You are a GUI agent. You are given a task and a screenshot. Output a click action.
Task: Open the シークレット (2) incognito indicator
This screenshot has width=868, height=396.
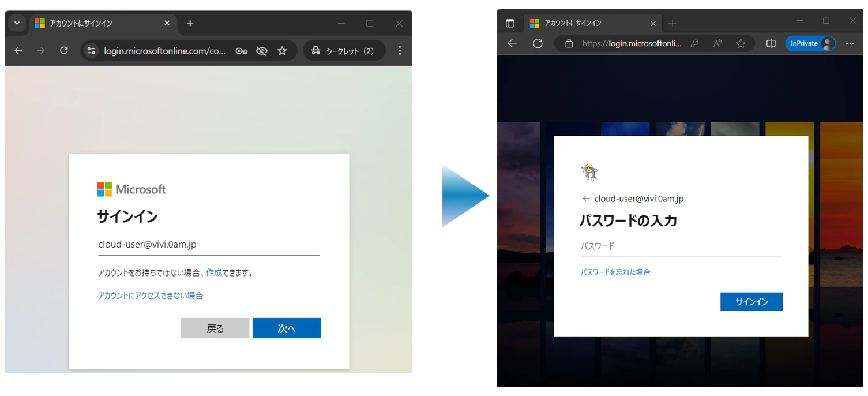coord(344,51)
